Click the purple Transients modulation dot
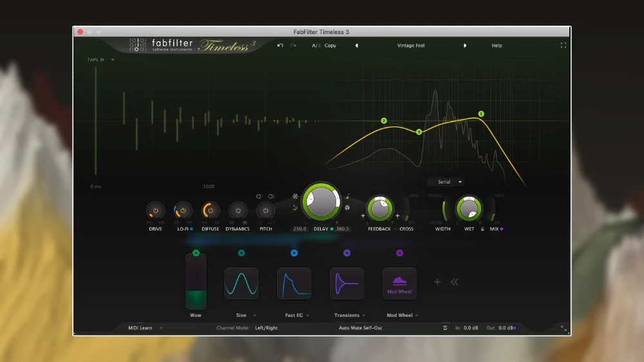 [x=346, y=253]
